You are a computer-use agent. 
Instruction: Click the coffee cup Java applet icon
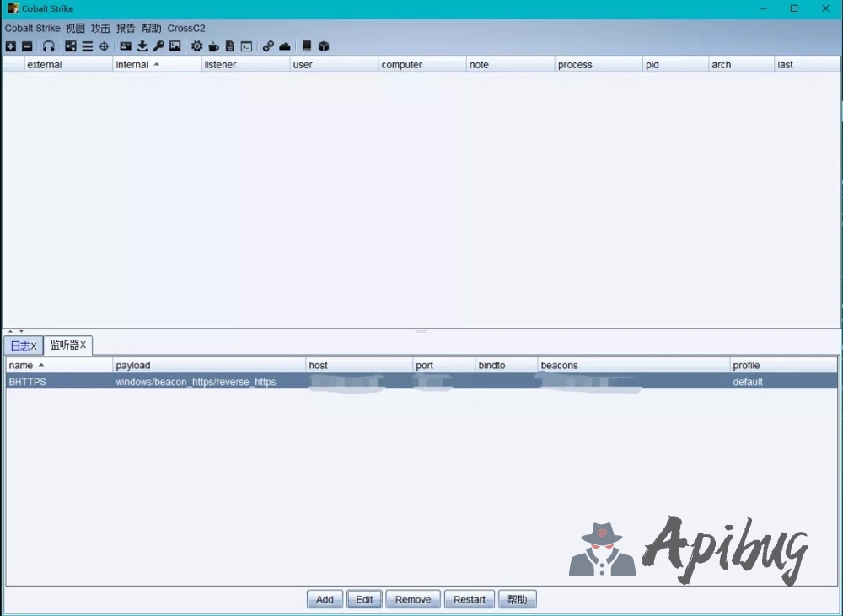click(x=213, y=46)
